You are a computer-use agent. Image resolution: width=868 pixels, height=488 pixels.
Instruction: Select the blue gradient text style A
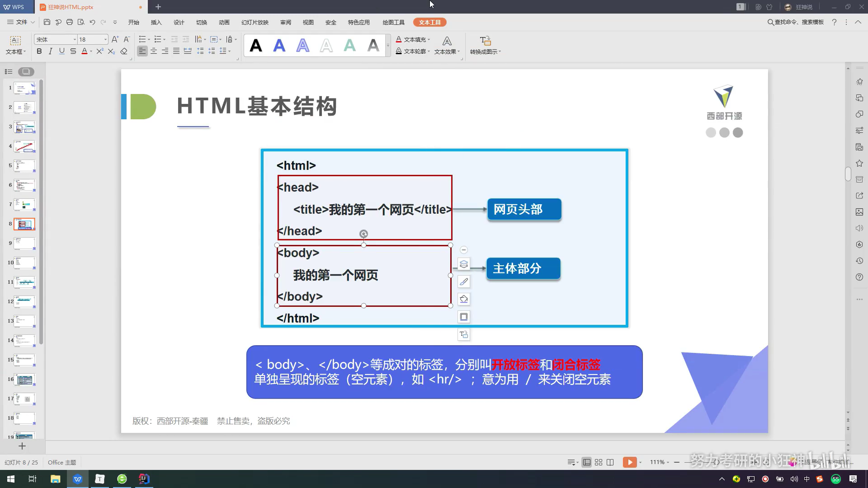(x=279, y=45)
